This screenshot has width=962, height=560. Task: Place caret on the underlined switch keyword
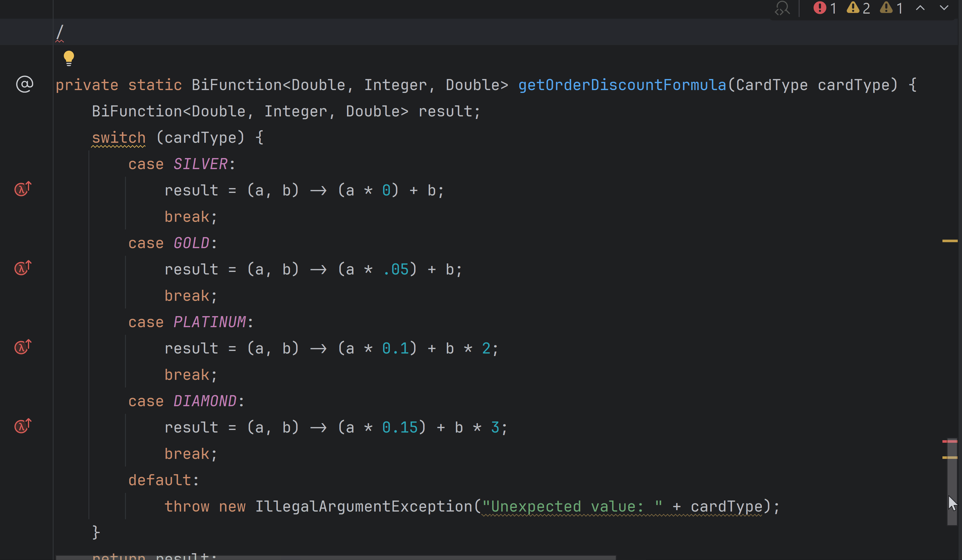point(118,137)
